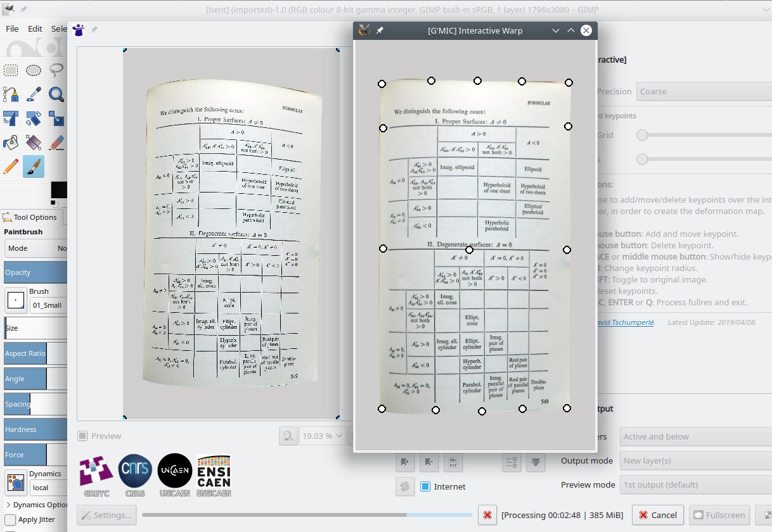
Task: Activate the Zoom magnifier tool
Action: 56,94
